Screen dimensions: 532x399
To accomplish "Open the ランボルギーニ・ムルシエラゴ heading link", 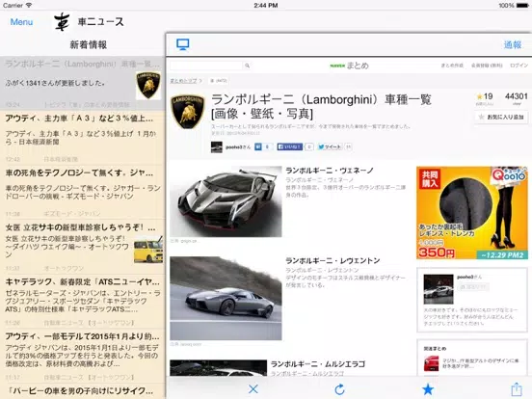I will coord(318,364).
